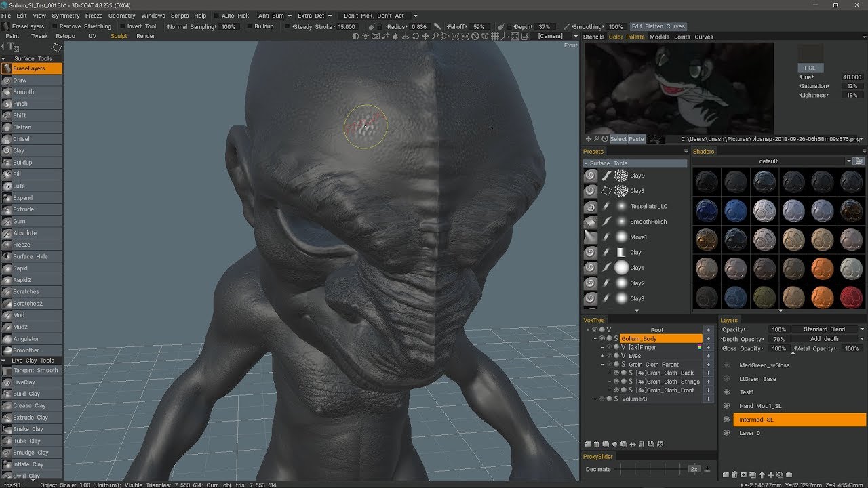Viewport: 868px width, 488px height.
Task: Show the MedGreen_wGloss layer
Action: click(726, 365)
